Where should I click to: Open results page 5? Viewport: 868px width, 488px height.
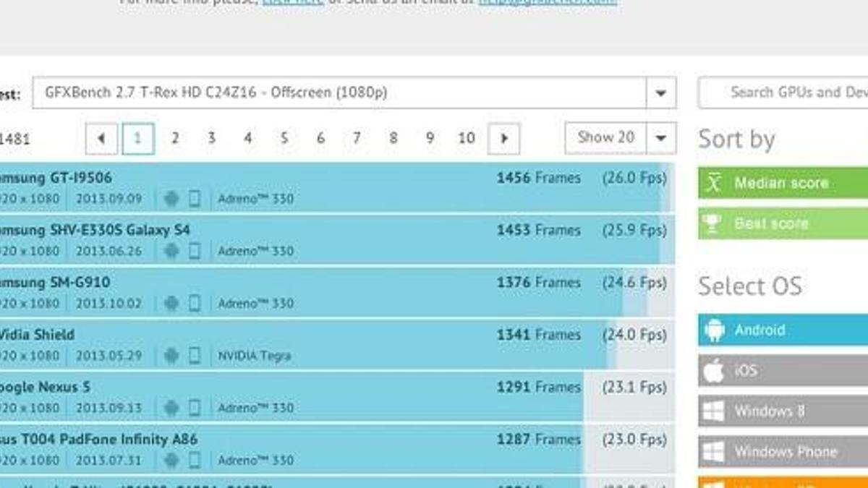click(284, 138)
